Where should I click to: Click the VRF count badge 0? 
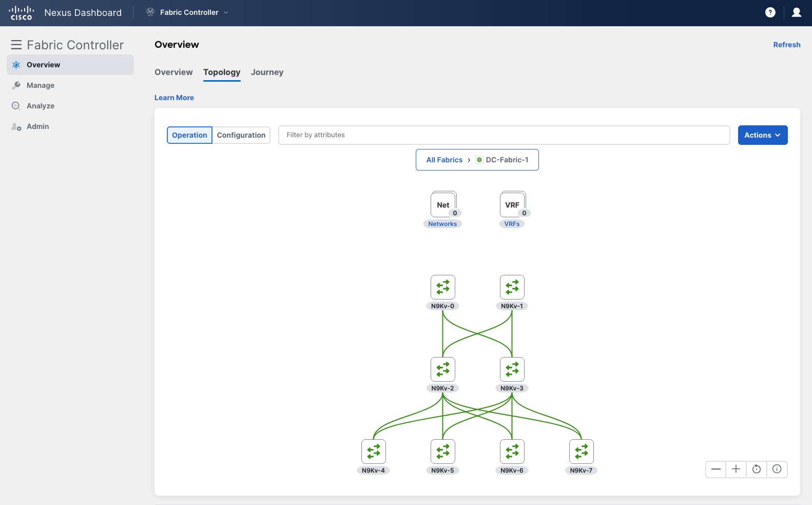pos(524,213)
